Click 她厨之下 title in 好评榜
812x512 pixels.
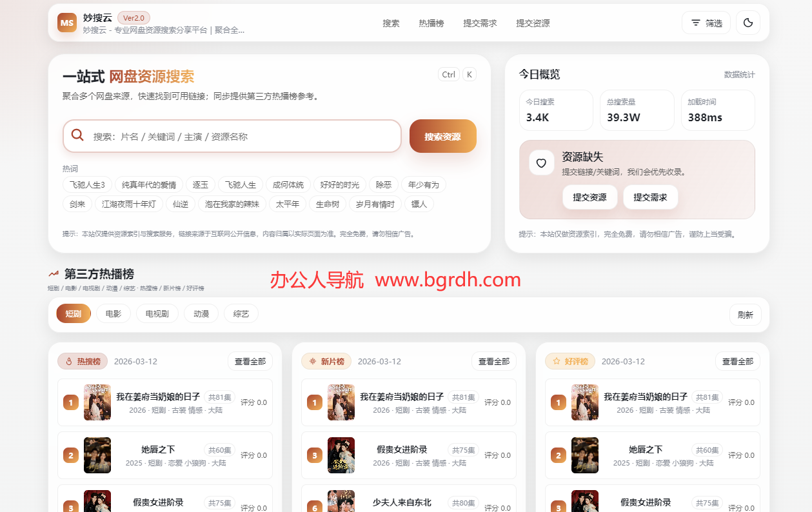click(x=646, y=449)
